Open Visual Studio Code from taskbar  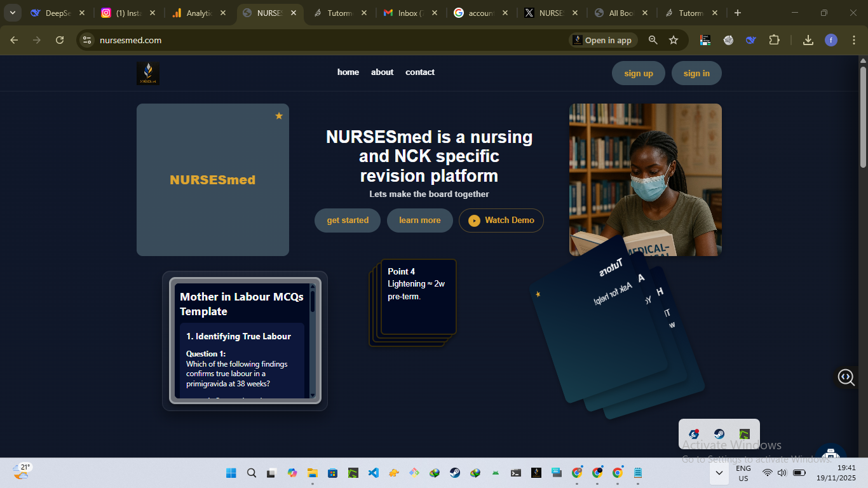(x=374, y=473)
